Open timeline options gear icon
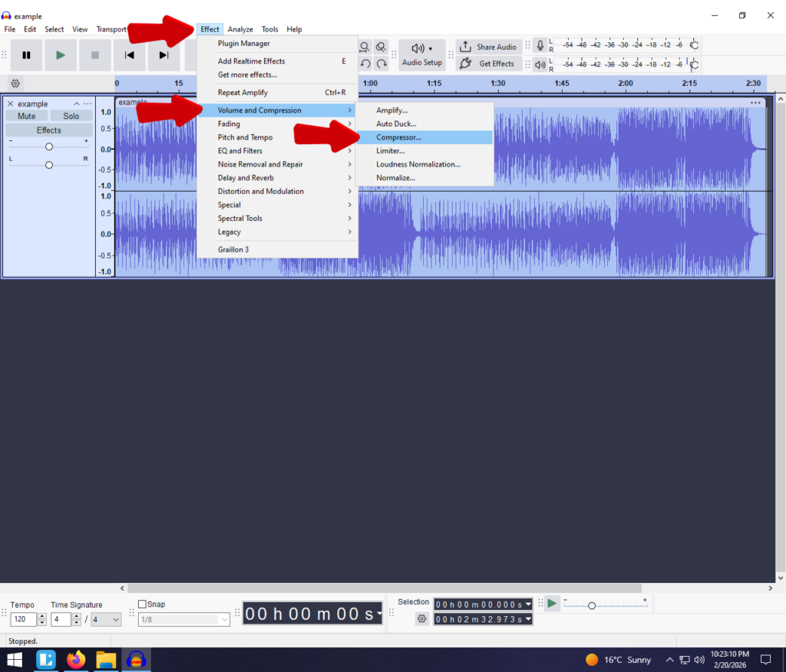The width and height of the screenshot is (786, 672). (15, 83)
